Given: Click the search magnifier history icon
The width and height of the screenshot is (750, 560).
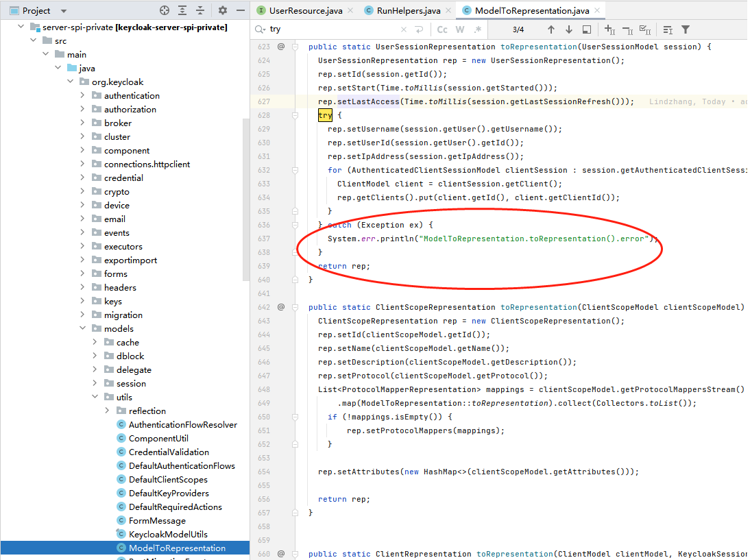Looking at the screenshot, I should (260, 29).
